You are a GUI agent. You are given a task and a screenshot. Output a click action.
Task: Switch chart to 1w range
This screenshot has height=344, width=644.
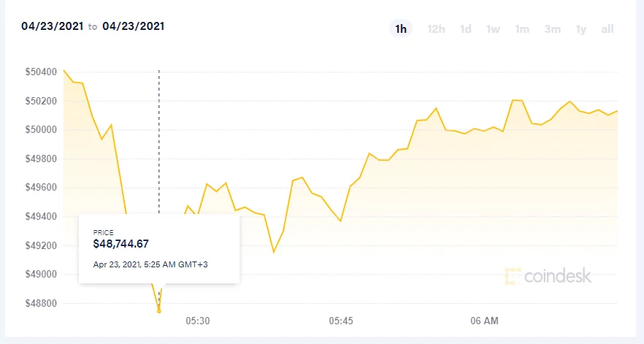(x=493, y=28)
